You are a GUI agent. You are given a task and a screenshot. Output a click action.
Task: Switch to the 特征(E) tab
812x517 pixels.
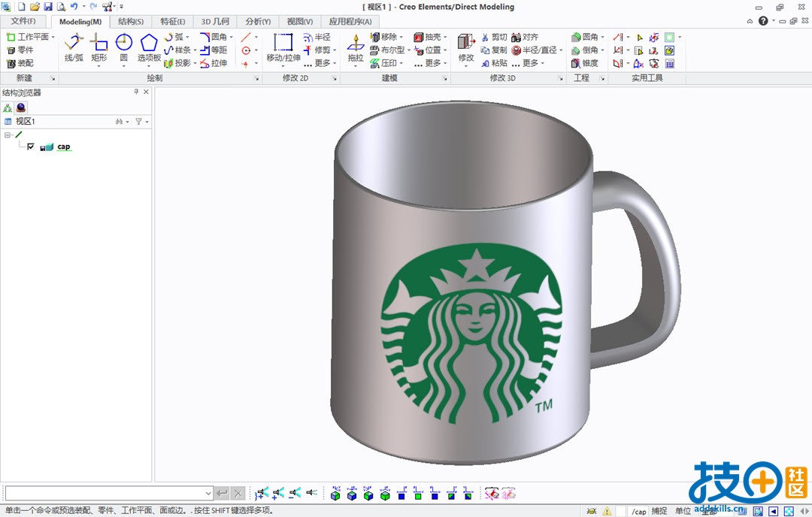click(x=172, y=21)
